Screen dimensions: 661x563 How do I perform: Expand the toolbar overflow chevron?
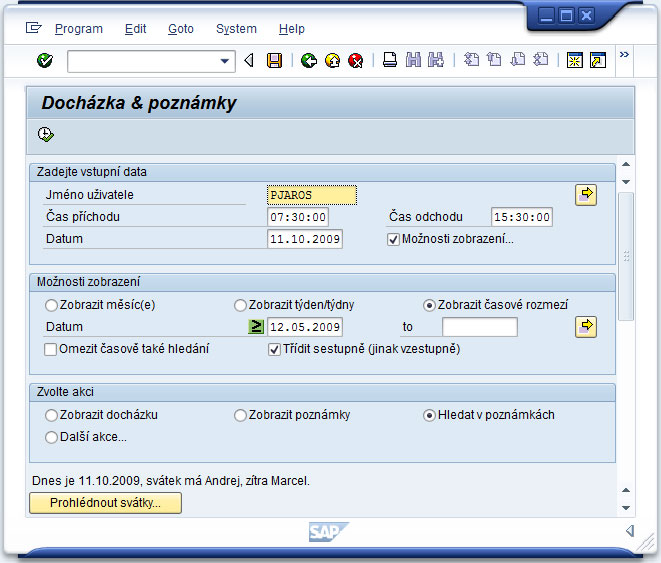pos(625,56)
